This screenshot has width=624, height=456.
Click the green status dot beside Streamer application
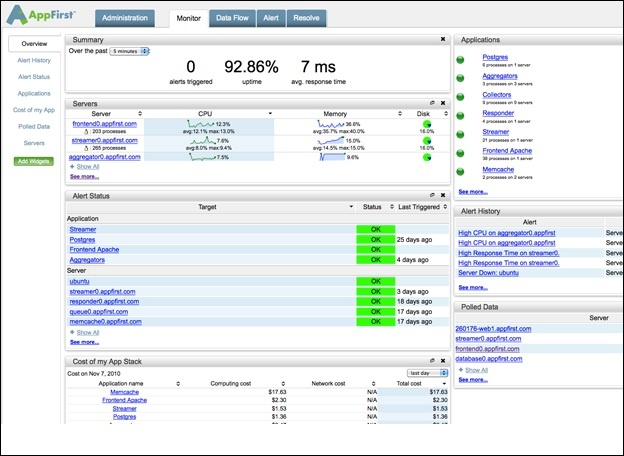click(460, 134)
